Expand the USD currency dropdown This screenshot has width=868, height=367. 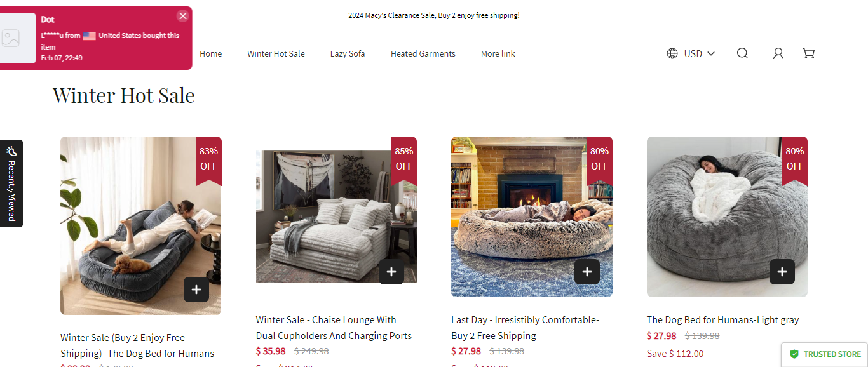700,53
